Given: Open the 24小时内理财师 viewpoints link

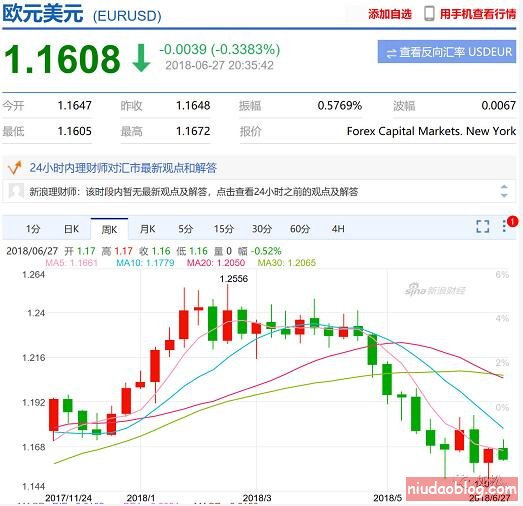Looking at the screenshot, I should [x=123, y=167].
